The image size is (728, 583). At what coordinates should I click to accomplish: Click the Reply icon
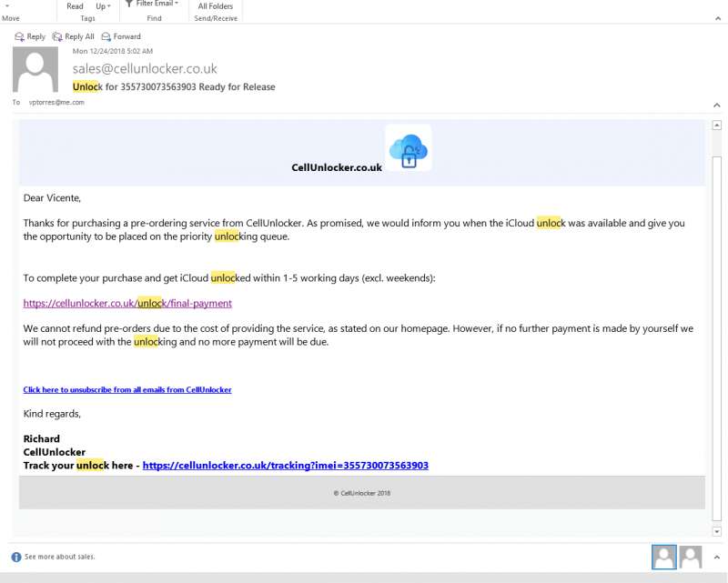point(20,36)
